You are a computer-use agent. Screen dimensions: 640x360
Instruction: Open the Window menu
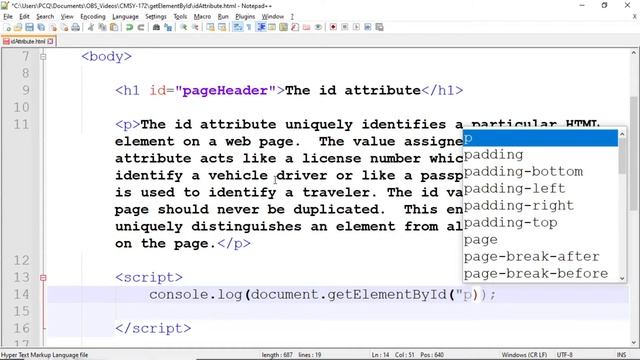click(273, 17)
